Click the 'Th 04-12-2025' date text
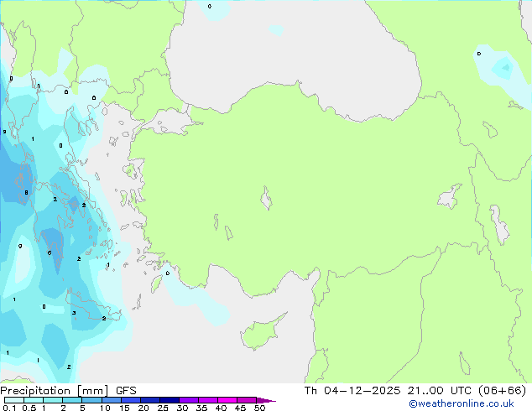 click(x=352, y=391)
